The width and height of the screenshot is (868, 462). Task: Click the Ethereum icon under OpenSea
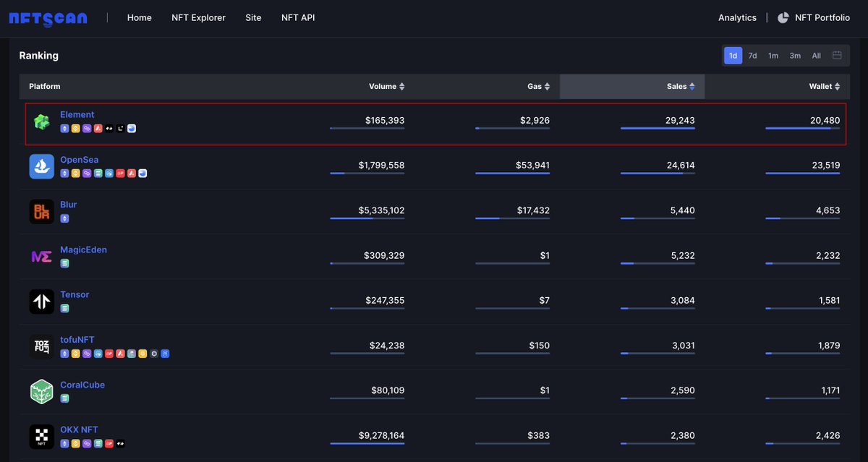pos(64,174)
